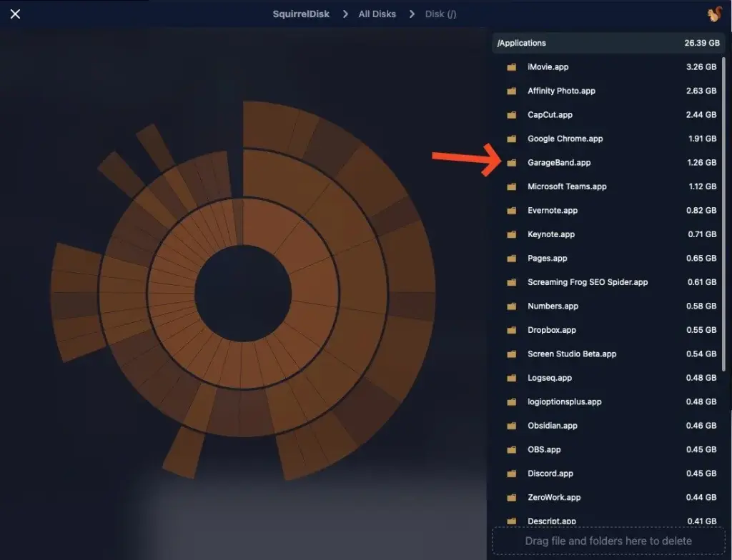The height and width of the screenshot is (560, 732).
Task: Select Google Chrome.app name
Action: [x=565, y=139]
